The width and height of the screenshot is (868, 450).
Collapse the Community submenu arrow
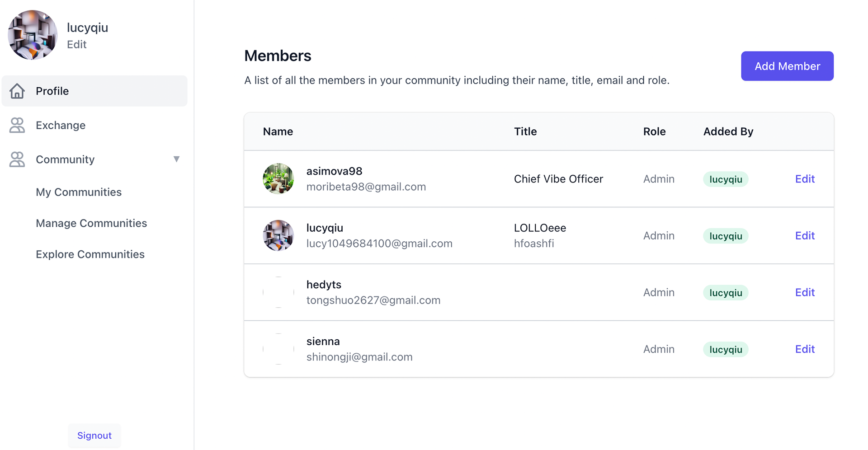tap(176, 159)
